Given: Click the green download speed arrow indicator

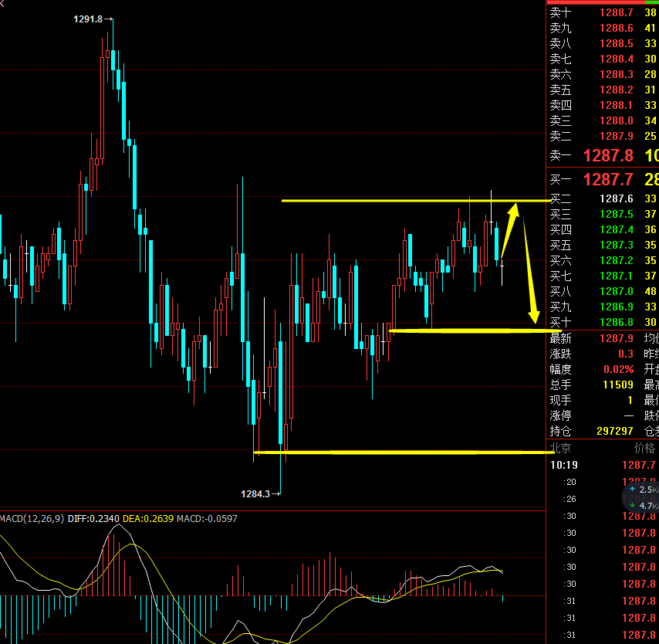Looking at the screenshot, I should point(633,506).
